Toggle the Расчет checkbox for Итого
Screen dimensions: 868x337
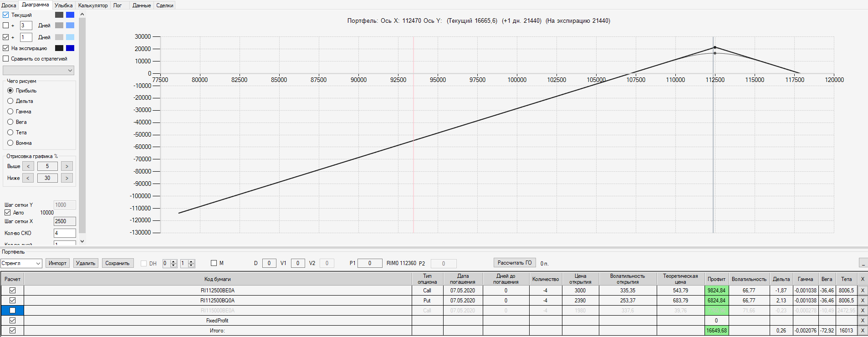pos(12,331)
